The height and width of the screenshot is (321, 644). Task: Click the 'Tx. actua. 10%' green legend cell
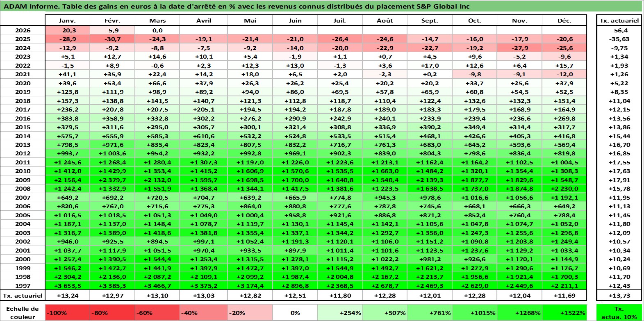(x=619, y=312)
